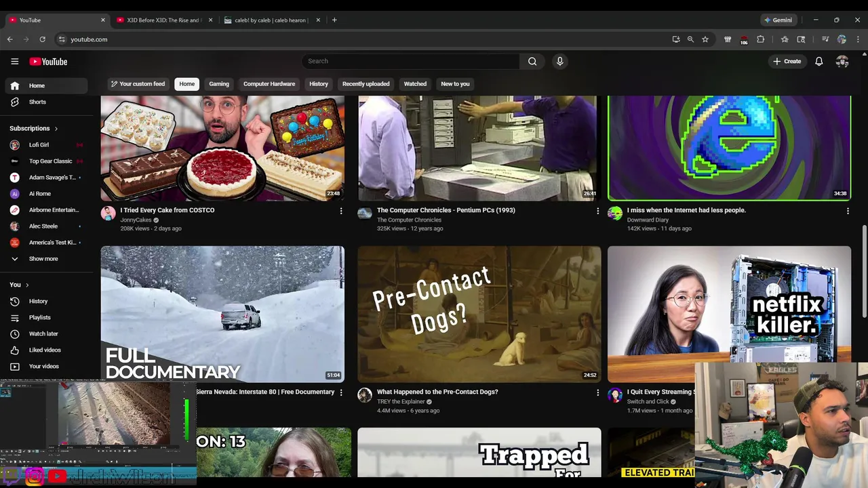
Task: Focus the YouTube search field
Action: pos(411,61)
